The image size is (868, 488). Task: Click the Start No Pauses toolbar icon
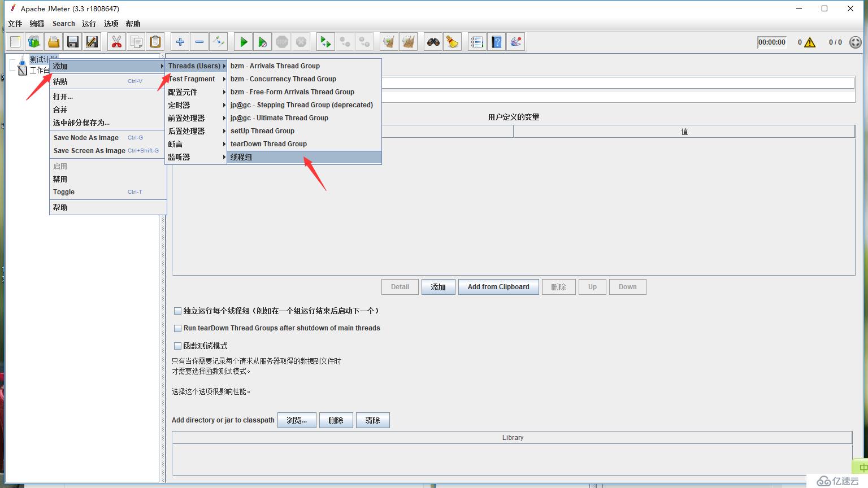coord(263,42)
